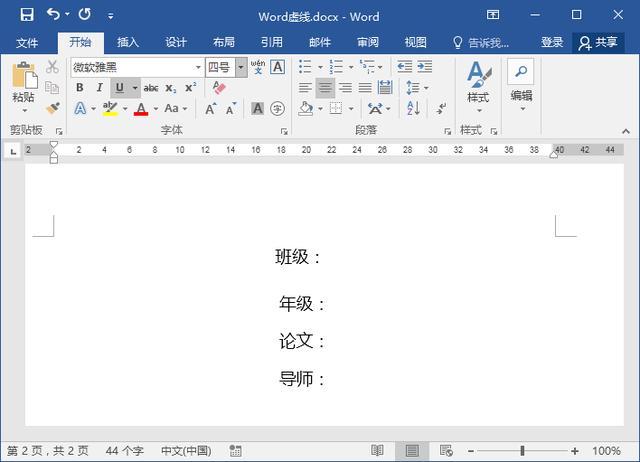This screenshot has height=462, width=640.
Task: Click the 告诉我 search box
Action: pos(481,42)
